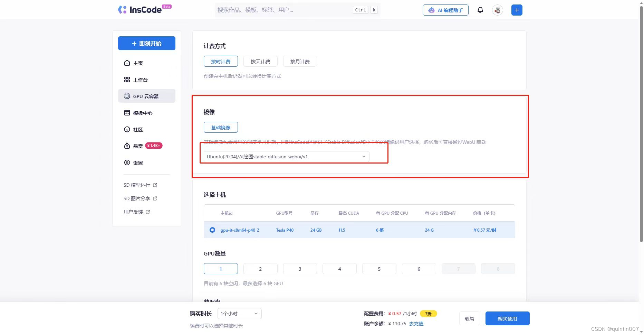Click the gpu-it-c8m64-p40_2 host id
This screenshot has height=335, width=644.
pos(240,230)
